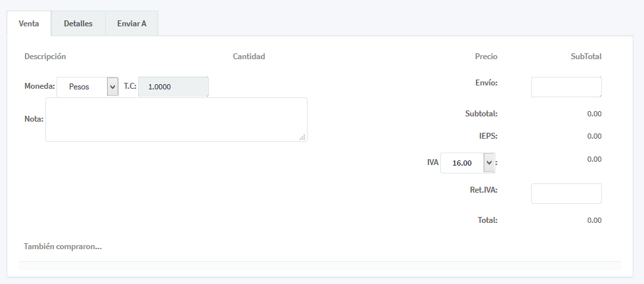Click the Total row's 0.00 amount
The image size is (644, 284).
(594, 220)
